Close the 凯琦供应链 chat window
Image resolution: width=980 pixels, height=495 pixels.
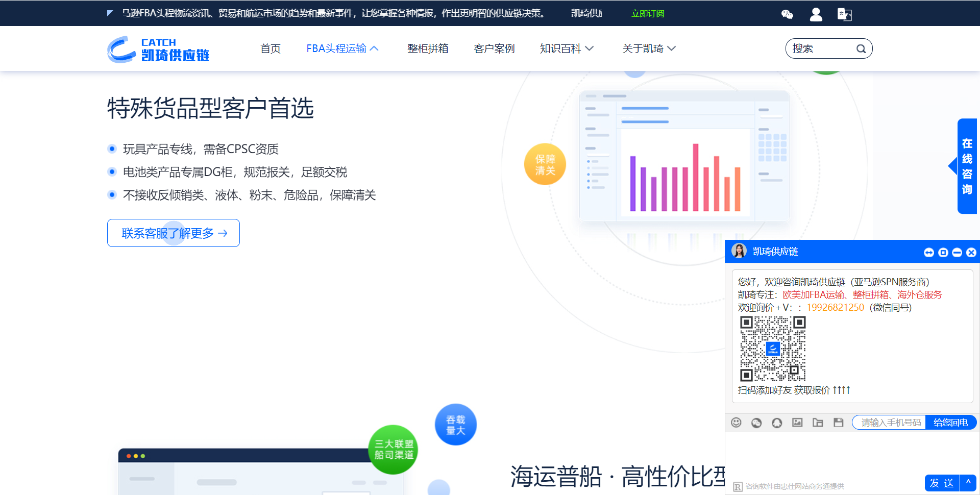tap(971, 253)
